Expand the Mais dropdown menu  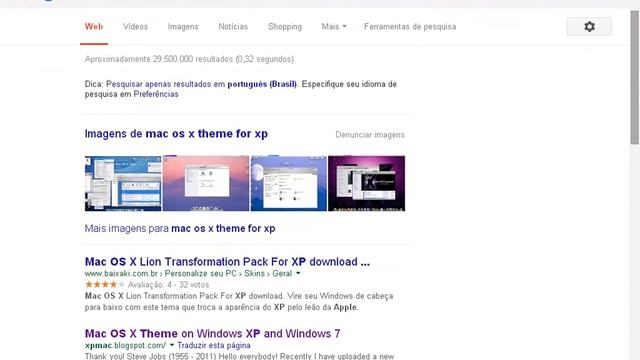tap(334, 27)
